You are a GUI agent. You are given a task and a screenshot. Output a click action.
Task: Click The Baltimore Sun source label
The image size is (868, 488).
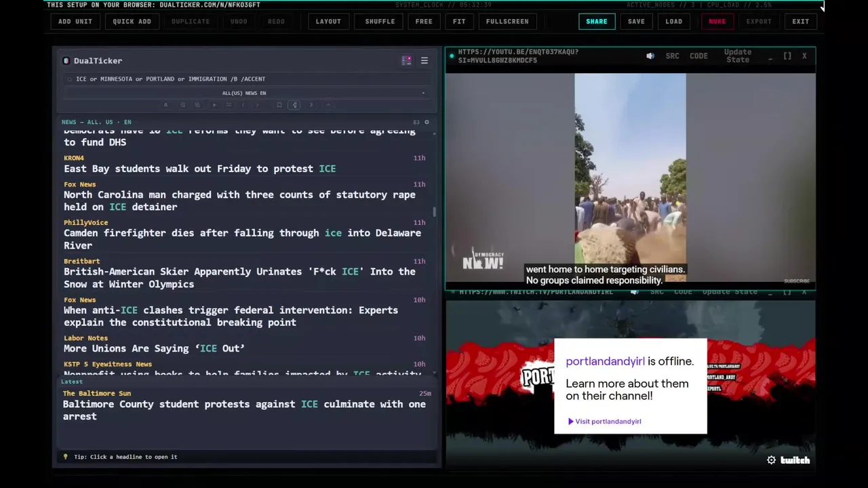click(96, 393)
